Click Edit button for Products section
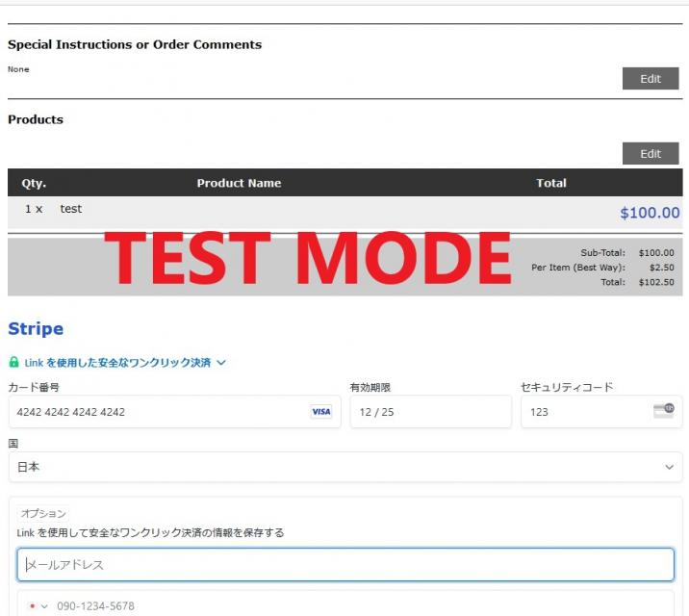Image resolution: width=689 pixels, height=616 pixels. [x=651, y=153]
